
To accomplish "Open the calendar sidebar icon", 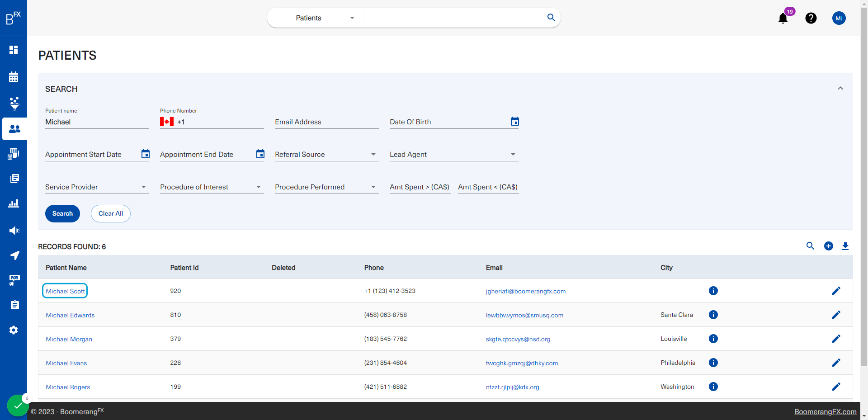I will click(14, 77).
